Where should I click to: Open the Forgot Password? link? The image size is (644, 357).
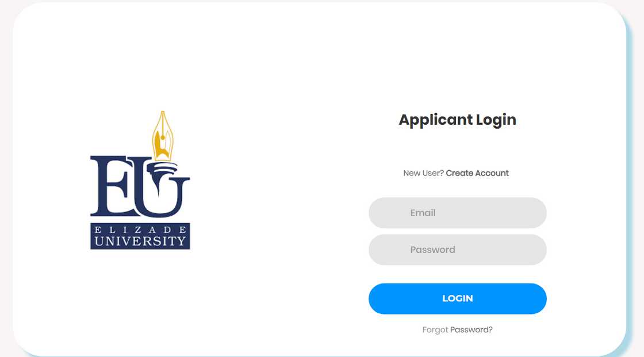point(458,330)
